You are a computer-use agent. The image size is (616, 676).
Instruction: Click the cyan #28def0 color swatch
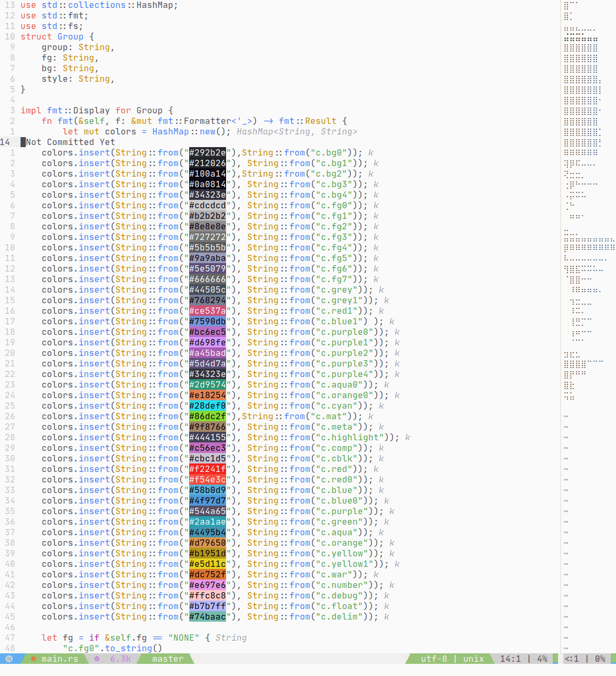208,405
